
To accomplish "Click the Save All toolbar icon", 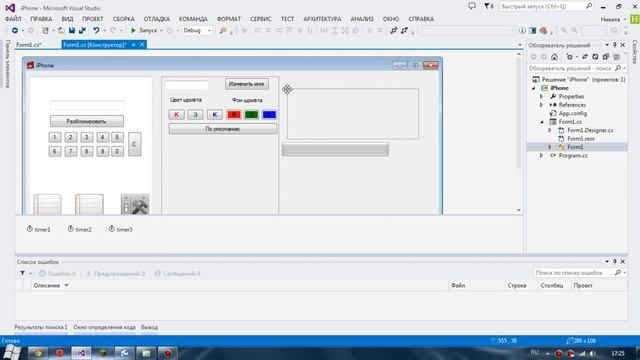I will (82, 31).
